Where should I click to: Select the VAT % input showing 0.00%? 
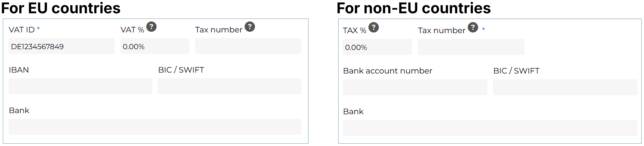click(155, 46)
